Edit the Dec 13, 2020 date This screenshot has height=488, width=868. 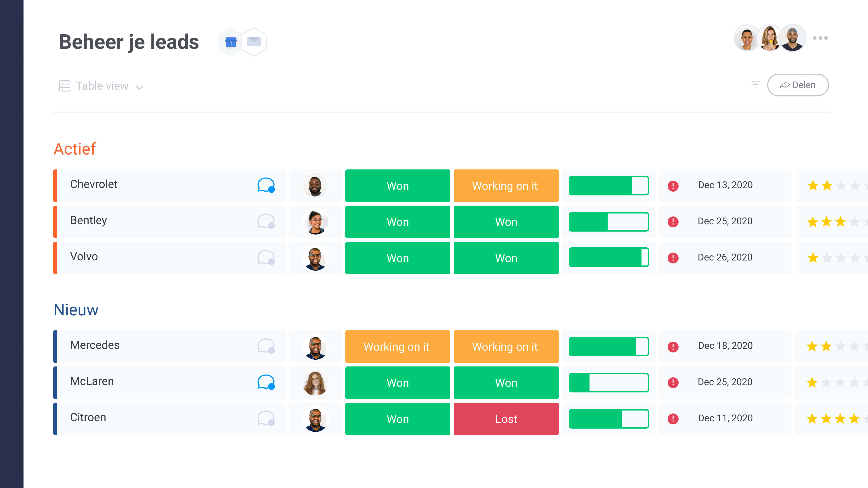(725, 185)
